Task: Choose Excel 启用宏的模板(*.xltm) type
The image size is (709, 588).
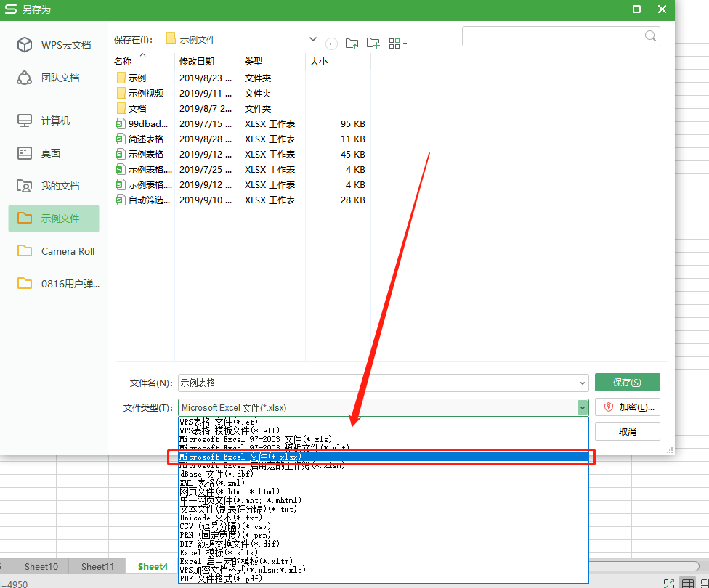Action: point(384,561)
